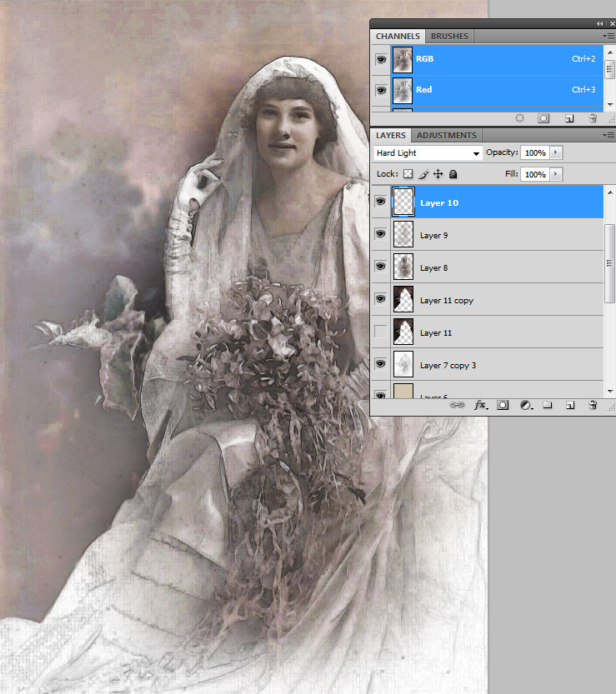
Task: Click Layers panel scrollbar thumb
Action: [x=610, y=263]
